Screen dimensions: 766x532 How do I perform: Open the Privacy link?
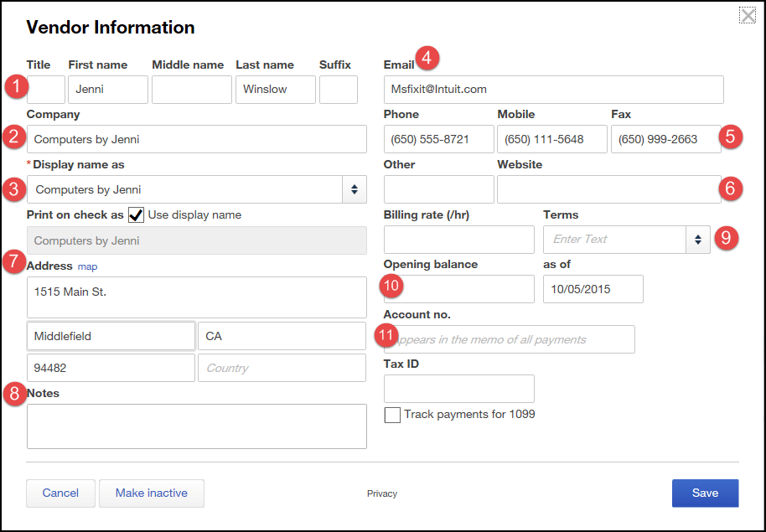coord(381,493)
